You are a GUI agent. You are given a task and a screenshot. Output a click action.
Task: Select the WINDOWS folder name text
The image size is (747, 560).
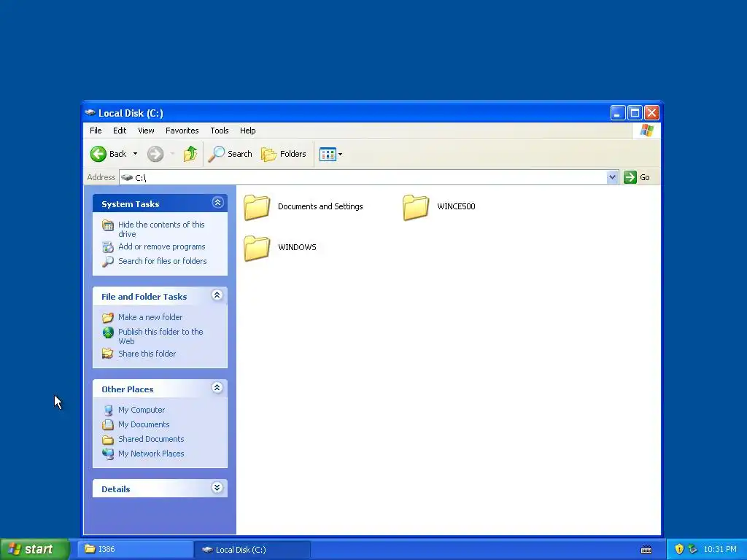298,247
